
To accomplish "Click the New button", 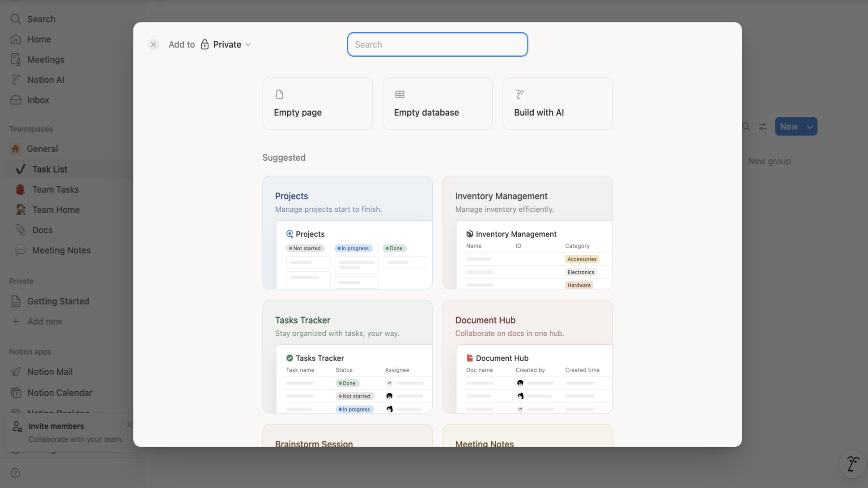I will (790, 126).
